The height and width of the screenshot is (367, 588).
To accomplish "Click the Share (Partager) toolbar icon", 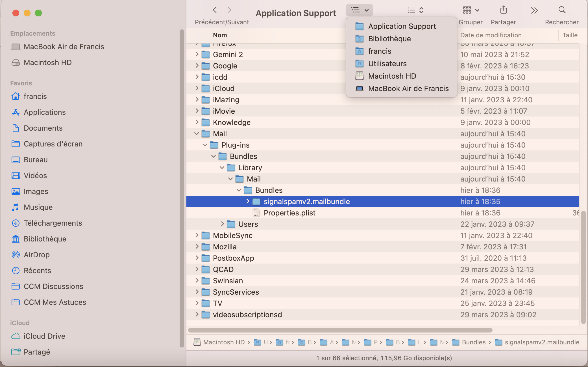I will pyautogui.click(x=503, y=10).
